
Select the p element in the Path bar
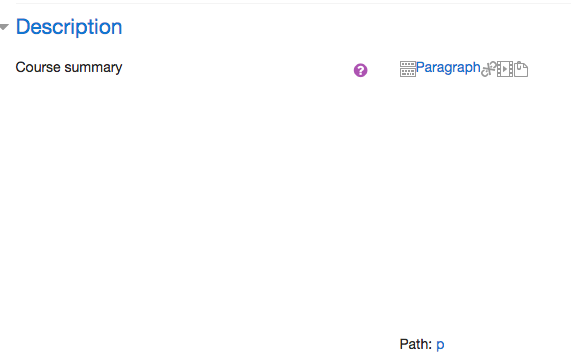click(440, 344)
